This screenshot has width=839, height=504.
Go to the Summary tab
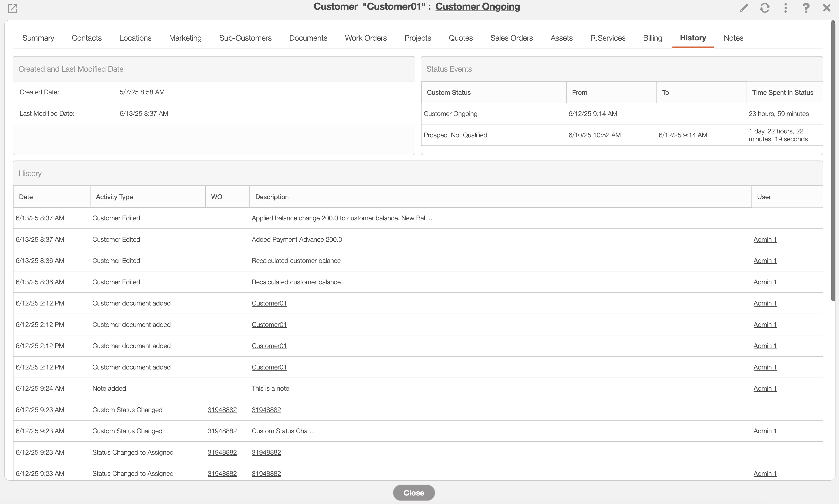[x=38, y=38]
